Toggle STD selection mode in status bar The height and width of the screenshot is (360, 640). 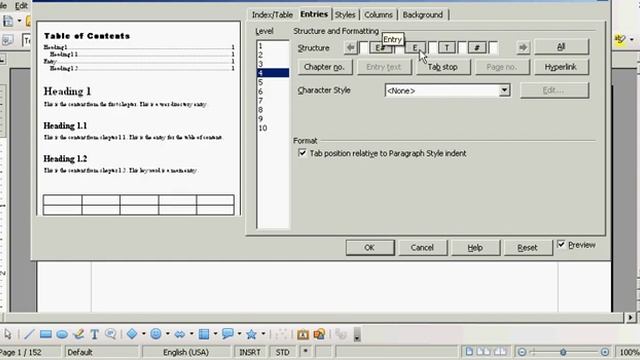[x=282, y=352]
